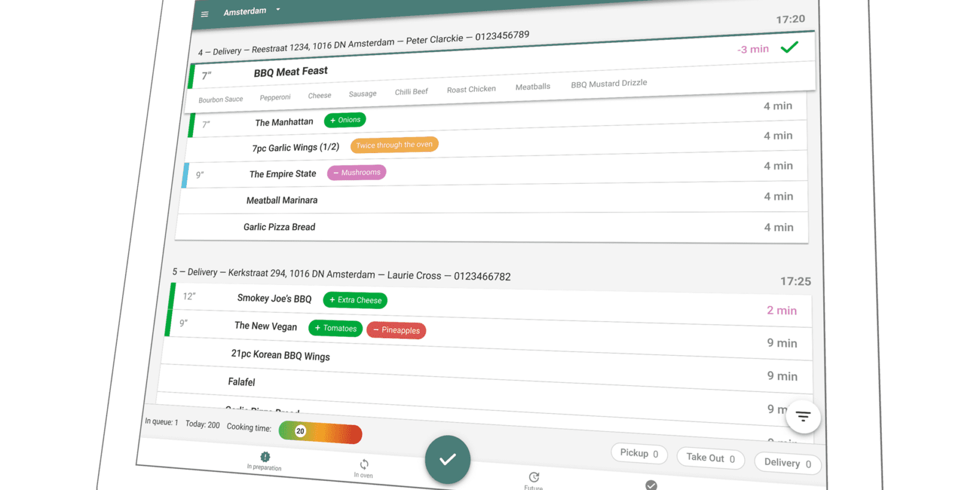Toggle the Delivery filter chip
Screen dimensions: 980x490
pos(787,463)
